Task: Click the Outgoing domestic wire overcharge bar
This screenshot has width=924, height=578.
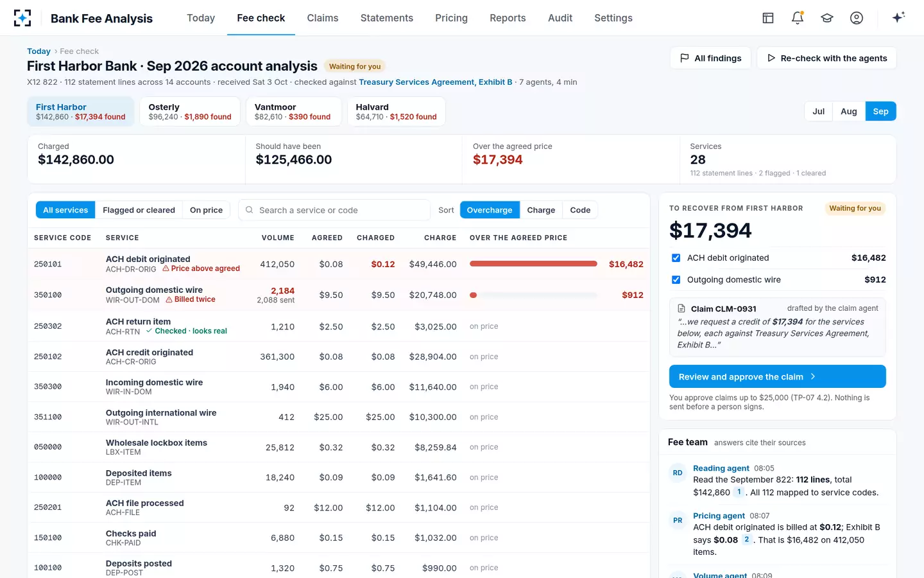Action: tap(533, 295)
